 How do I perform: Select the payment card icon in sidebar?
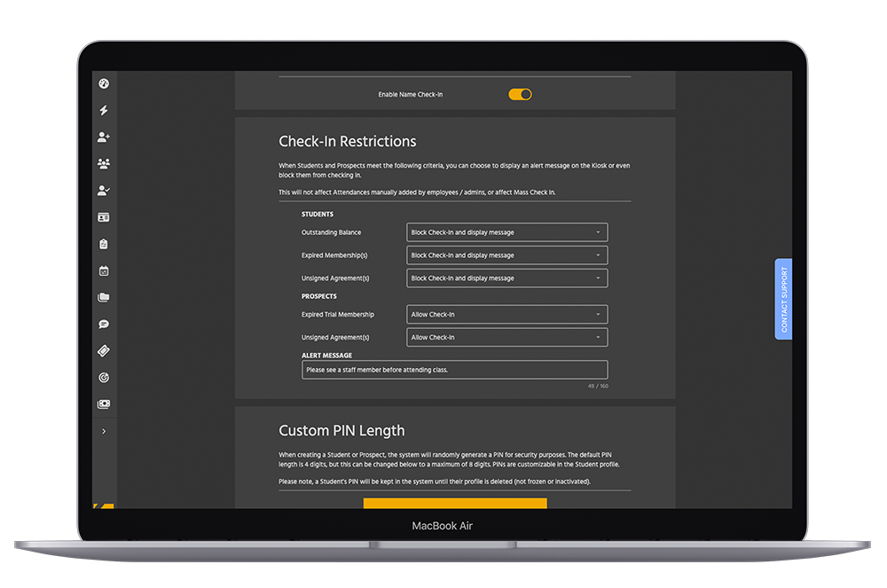coord(104,404)
